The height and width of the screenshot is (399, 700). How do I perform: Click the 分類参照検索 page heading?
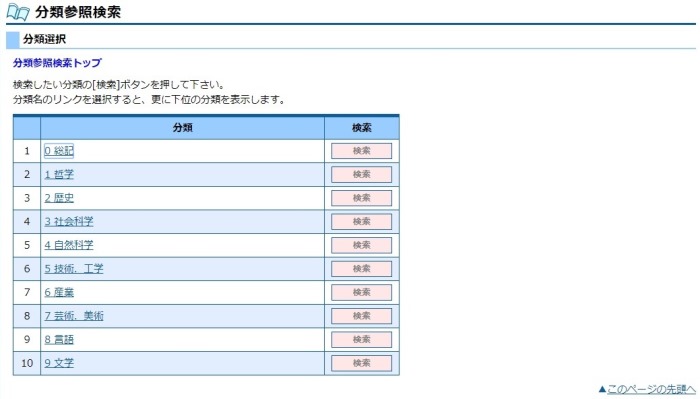pos(78,12)
